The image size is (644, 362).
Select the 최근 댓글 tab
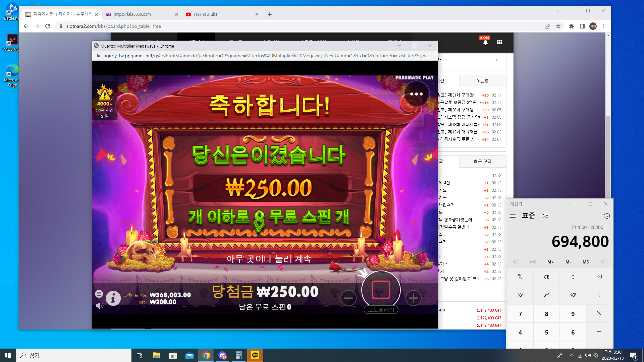(482, 162)
